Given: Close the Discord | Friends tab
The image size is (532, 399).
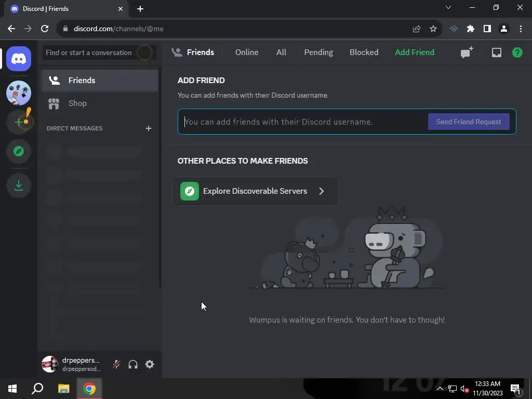Looking at the screenshot, I should click(121, 9).
